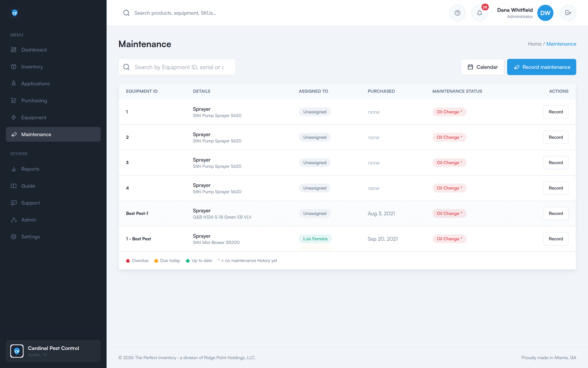Click the logout icon in header
This screenshot has height=368, width=588.
tap(568, 13)
